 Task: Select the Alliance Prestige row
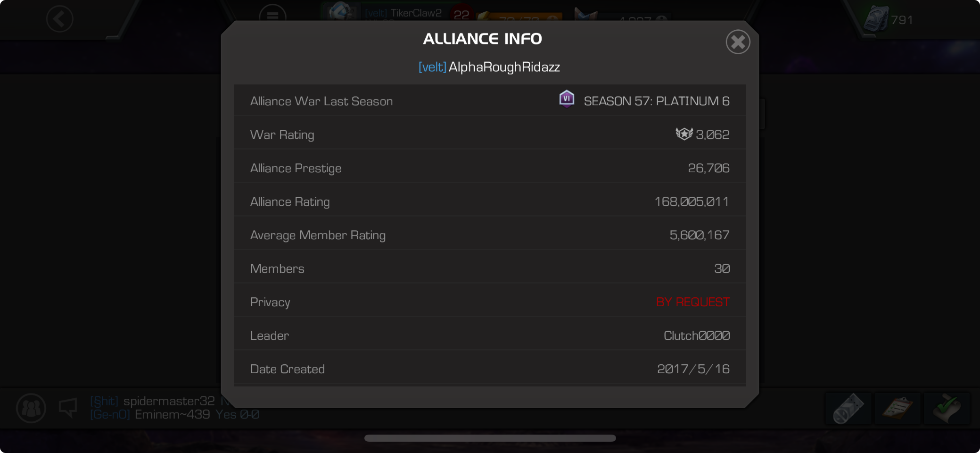point(490,168)
